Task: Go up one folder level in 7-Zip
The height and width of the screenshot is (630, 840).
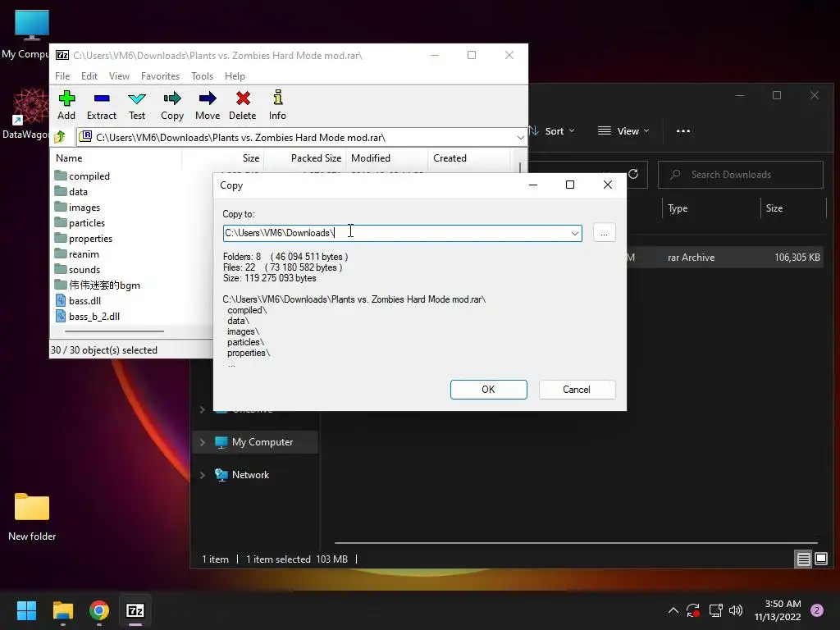Action: coord(60,137)
